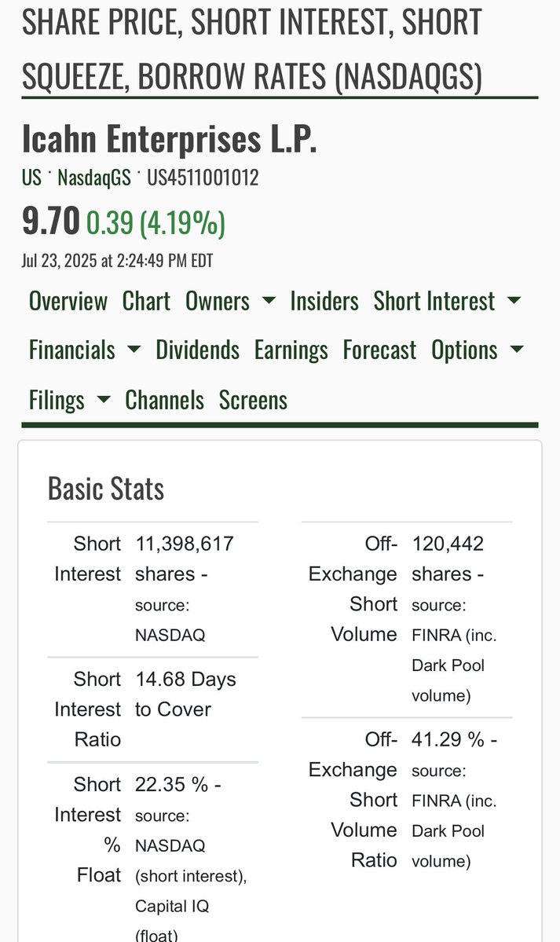Select the 120,442 shares value
Screen dimensions: 560x942
[x=448, y=559]
